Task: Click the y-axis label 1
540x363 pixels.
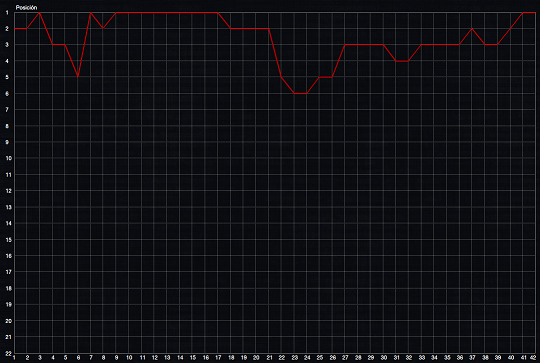Action: tap(7, 13)
